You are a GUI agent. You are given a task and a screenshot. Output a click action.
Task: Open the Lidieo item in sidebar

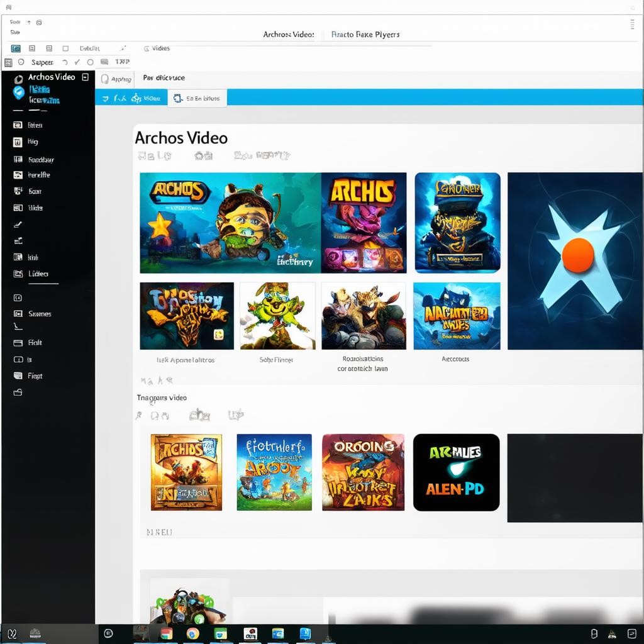pyautogui.click(x=38, y=274)
